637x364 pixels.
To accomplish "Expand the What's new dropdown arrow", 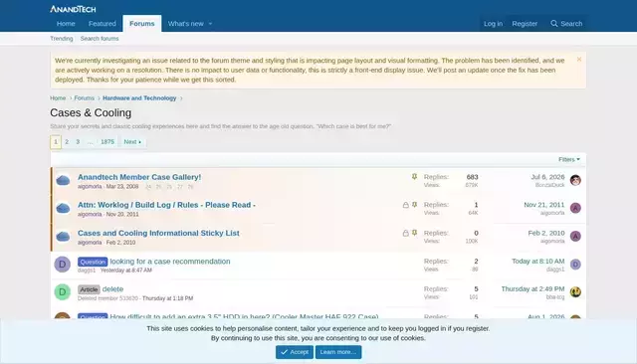I will [210, 24].
